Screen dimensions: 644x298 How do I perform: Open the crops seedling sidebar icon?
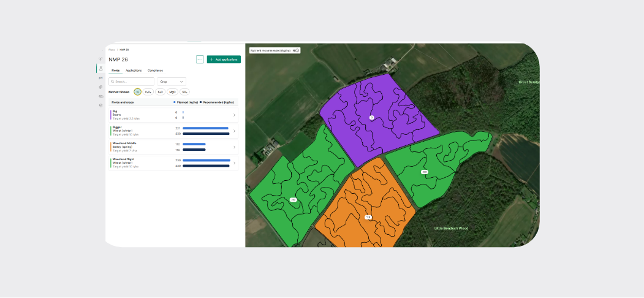click(x=100, y=59)
